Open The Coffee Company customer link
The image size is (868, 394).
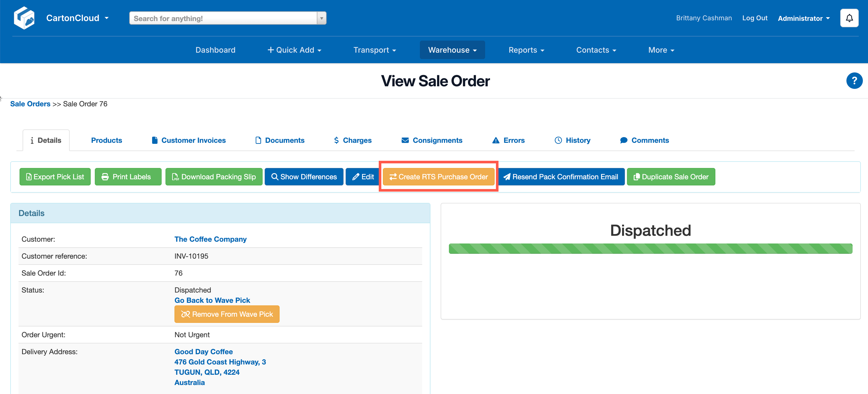click(x=210, y=239)
